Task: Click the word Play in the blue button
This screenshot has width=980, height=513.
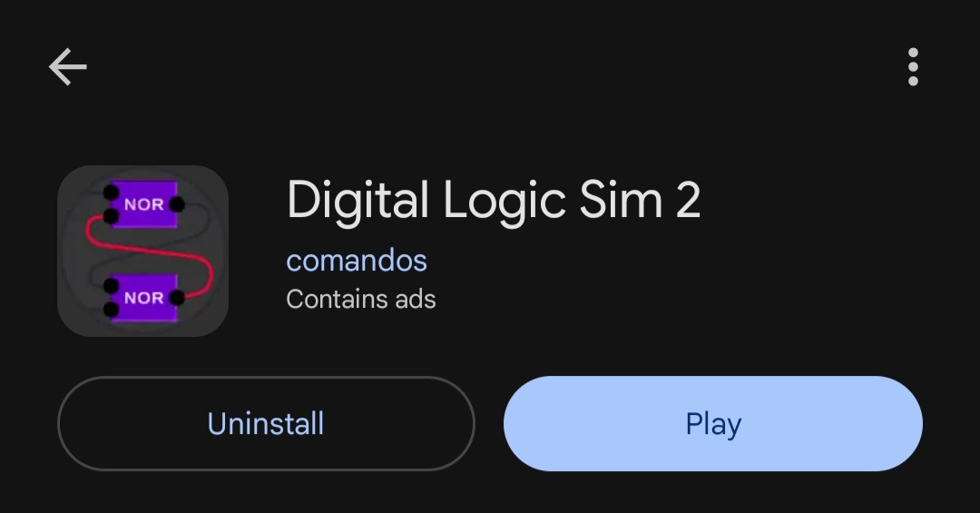Action: [713, 425]
